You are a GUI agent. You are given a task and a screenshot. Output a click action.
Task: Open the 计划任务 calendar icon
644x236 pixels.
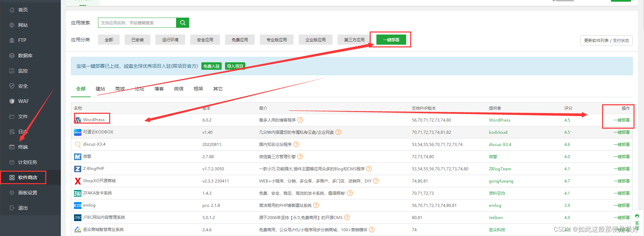pyautogui.click(x=12, y=162)
